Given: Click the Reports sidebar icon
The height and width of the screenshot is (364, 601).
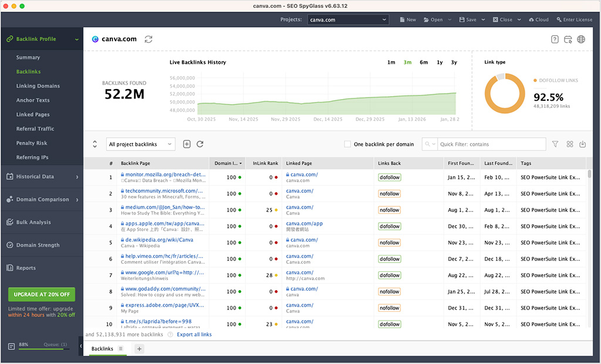Looking at the screenshot, I should click(x=10, y=268).
